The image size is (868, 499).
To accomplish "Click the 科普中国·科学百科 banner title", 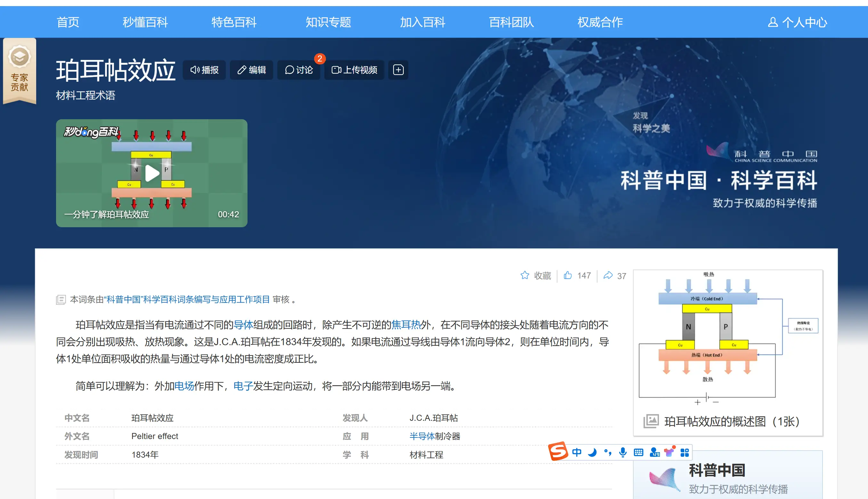I will tap(719, 180).
